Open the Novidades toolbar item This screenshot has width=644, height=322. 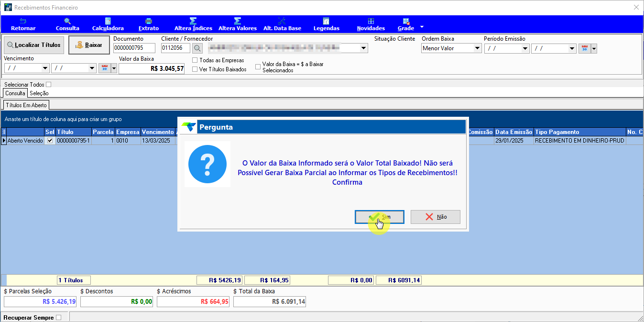[x=371, y=24]
